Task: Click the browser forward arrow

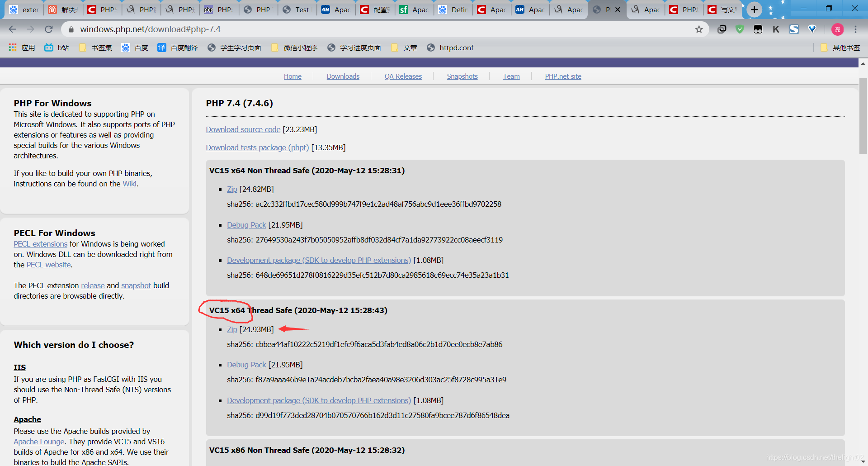Action: click(x=31, y=29)
